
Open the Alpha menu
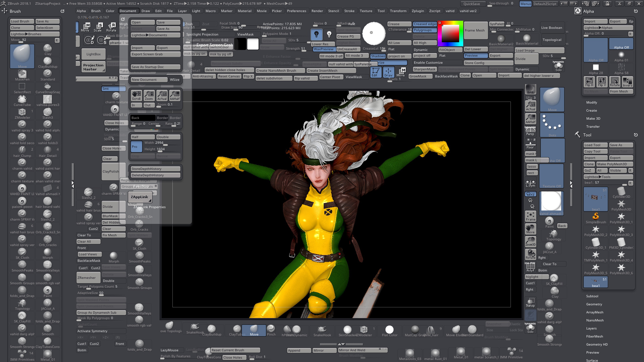(81, 11)
